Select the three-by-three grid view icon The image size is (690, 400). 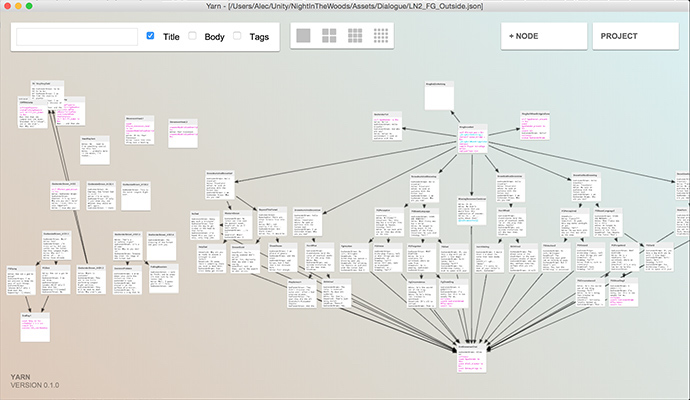pos(355,36)
